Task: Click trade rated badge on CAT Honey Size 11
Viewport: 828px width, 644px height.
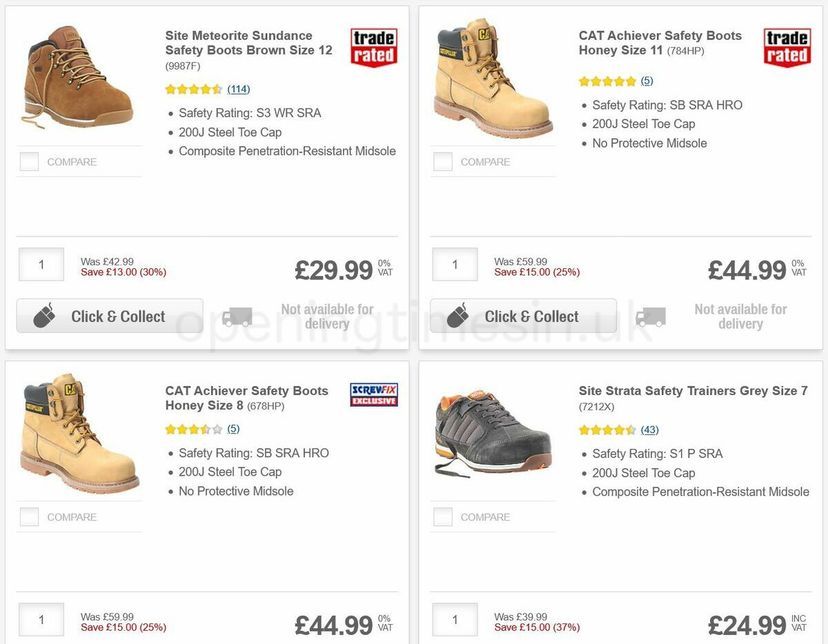Action: [787, 48]
